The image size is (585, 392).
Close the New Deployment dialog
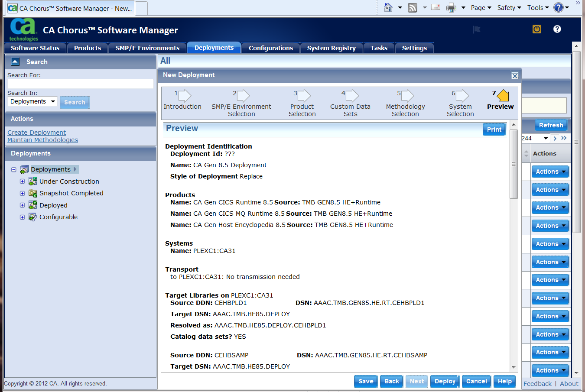pyautogui.click(x=515, y=76)
